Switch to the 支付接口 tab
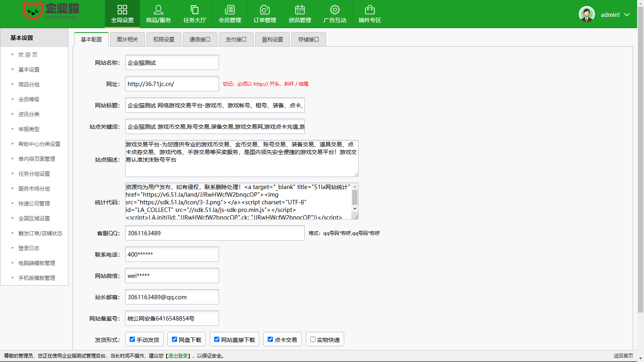 pos(236,39)
